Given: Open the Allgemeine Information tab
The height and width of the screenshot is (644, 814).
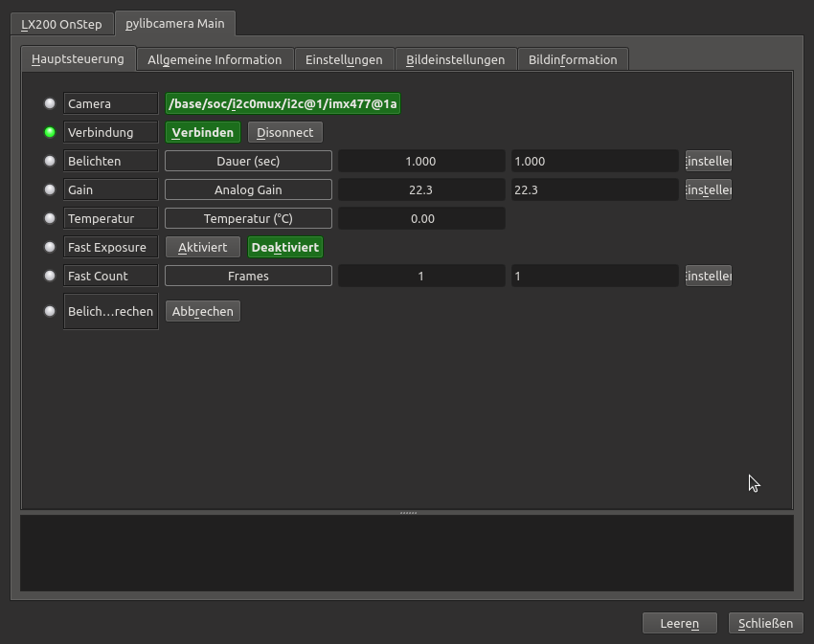Looking at the screenshot, I should [215, 59].
